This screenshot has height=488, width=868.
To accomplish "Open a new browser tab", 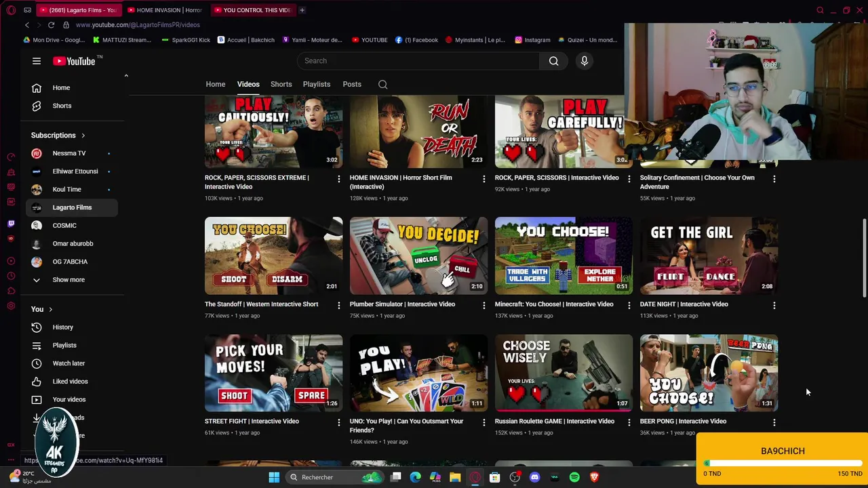I will pos(302,10).
